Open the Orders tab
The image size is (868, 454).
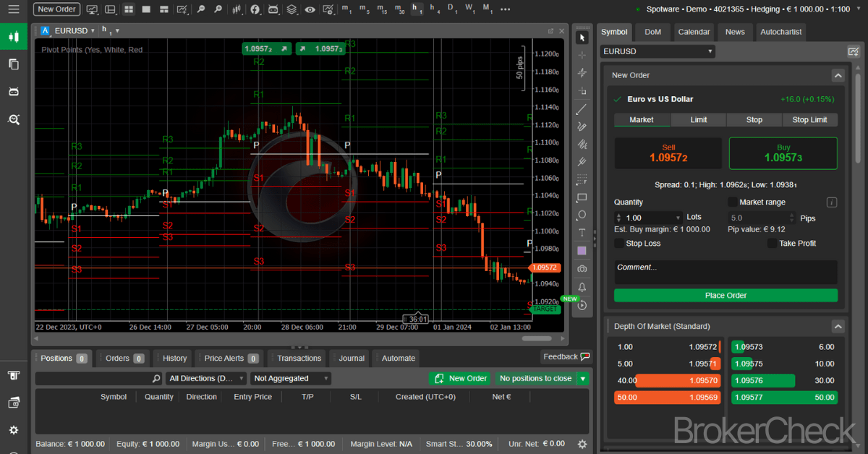tap(124, 358)
